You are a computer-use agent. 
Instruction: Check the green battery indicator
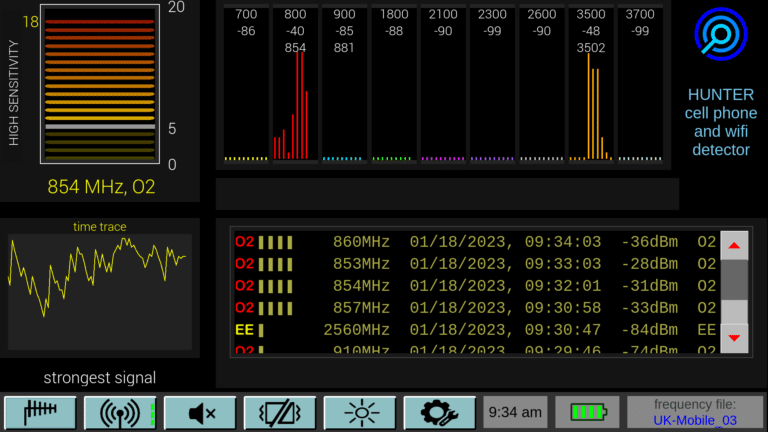tap(587, 412)
